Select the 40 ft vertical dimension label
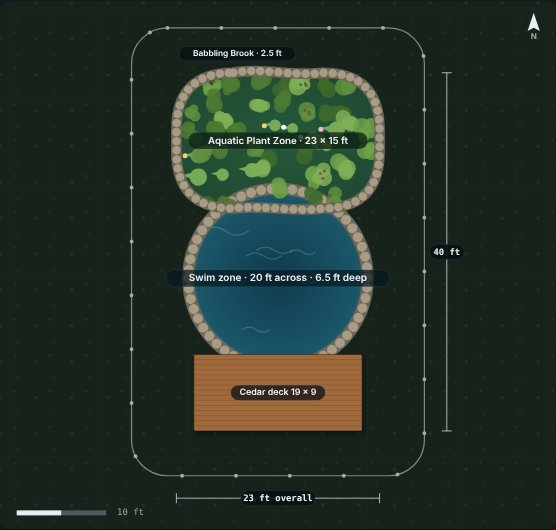Image resolution: width=556 pixels, height=530 pixels. point(446,252)
